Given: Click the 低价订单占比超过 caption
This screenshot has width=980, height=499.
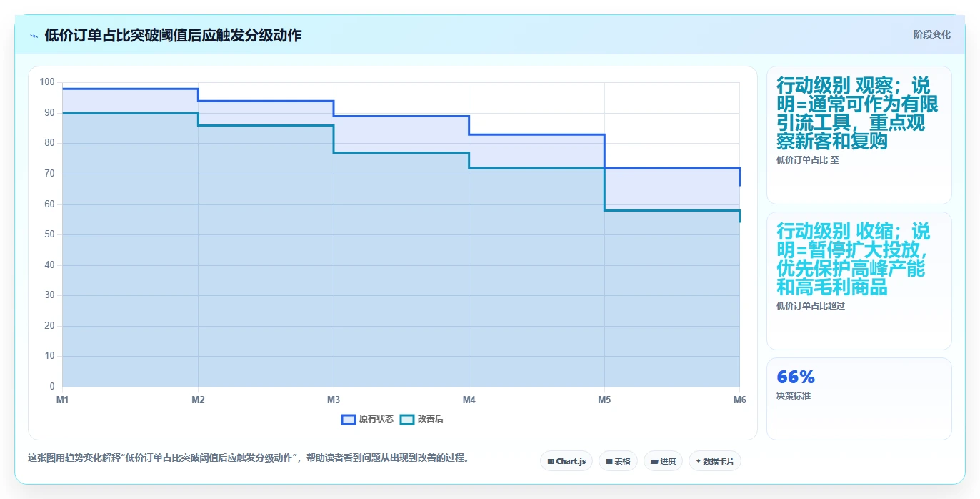Looking at the screenshot, I should 811,306.
